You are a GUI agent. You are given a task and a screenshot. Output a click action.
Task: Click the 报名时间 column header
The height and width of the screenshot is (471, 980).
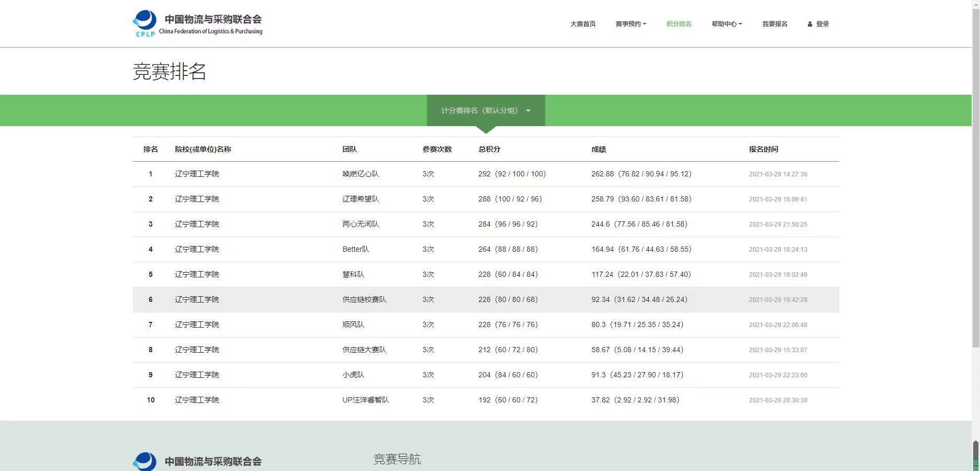coord(763,149)
